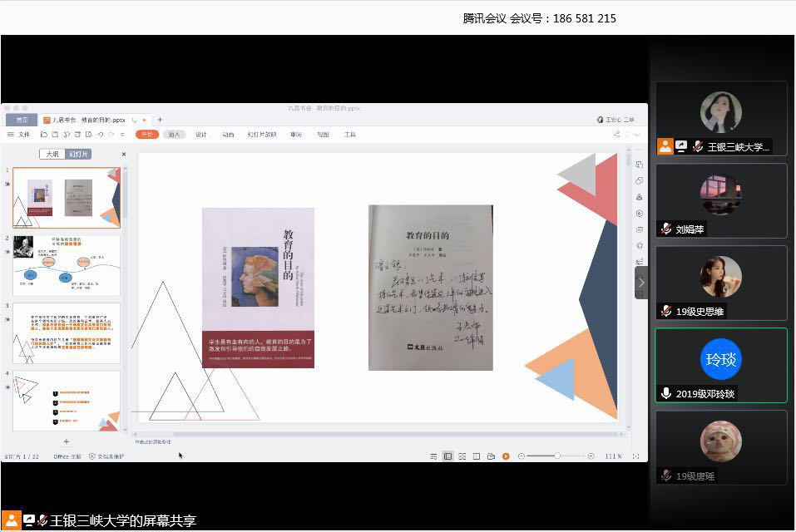The width and height of the screenshot is (796, 532).
Task: Add a new slide with plus button
Action: [67, 441]
